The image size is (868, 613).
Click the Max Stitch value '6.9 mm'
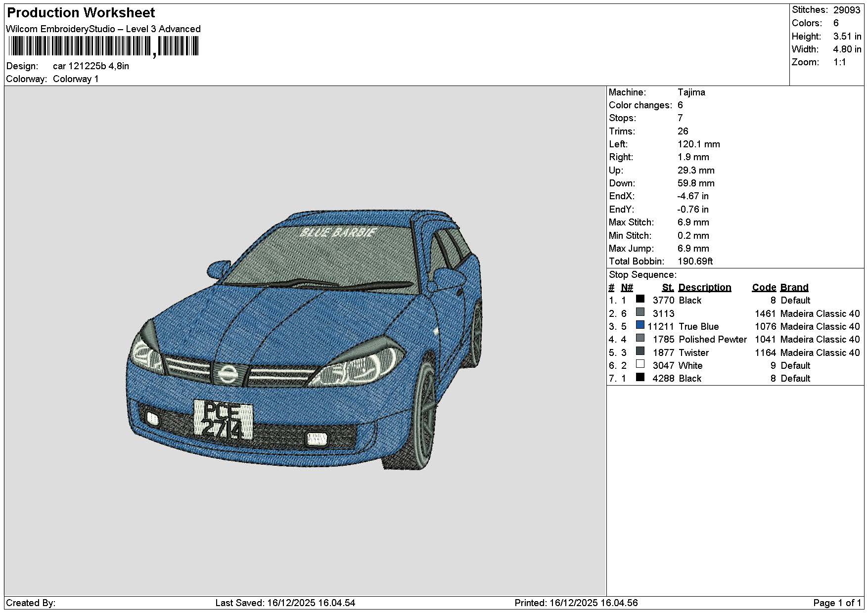[x=693, y=222]
